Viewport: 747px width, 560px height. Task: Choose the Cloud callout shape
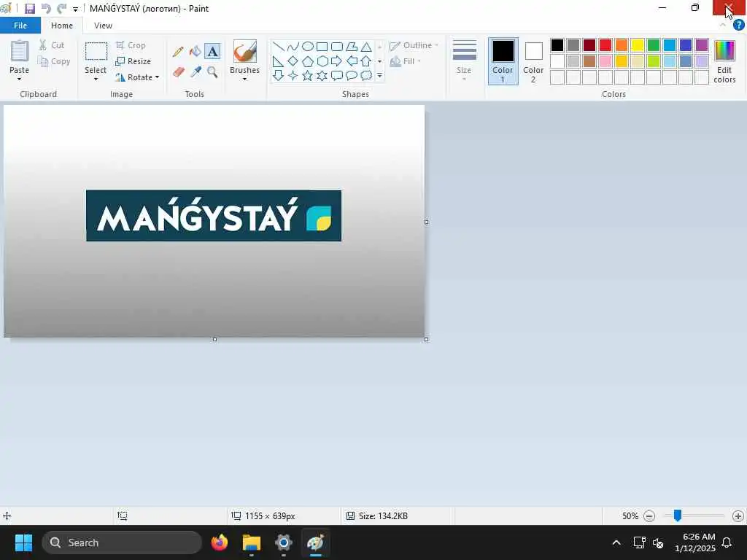click(x=366, y=75)
